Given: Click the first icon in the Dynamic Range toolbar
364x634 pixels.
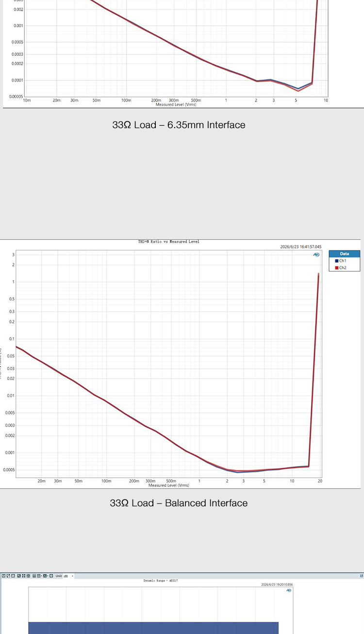Looking at the screenshot, I should [x=4, y=576].
